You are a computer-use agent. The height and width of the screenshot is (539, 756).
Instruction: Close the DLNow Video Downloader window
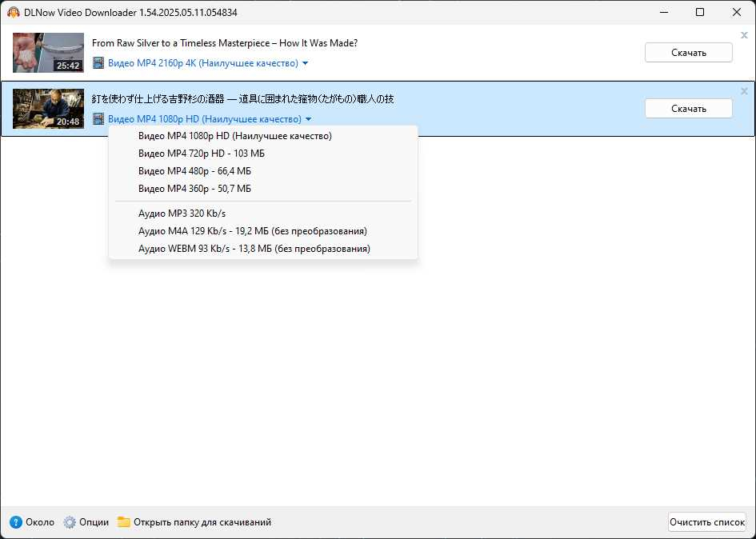[737, 12]
